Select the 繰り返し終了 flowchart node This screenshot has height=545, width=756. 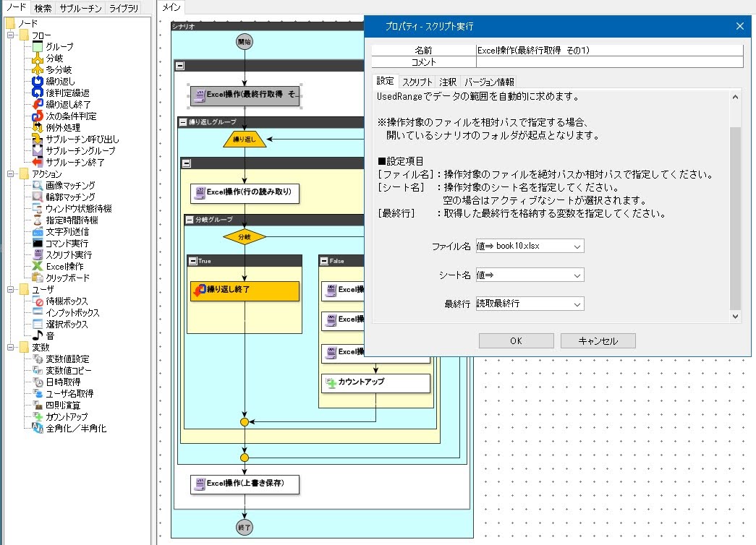pos(245,291)
